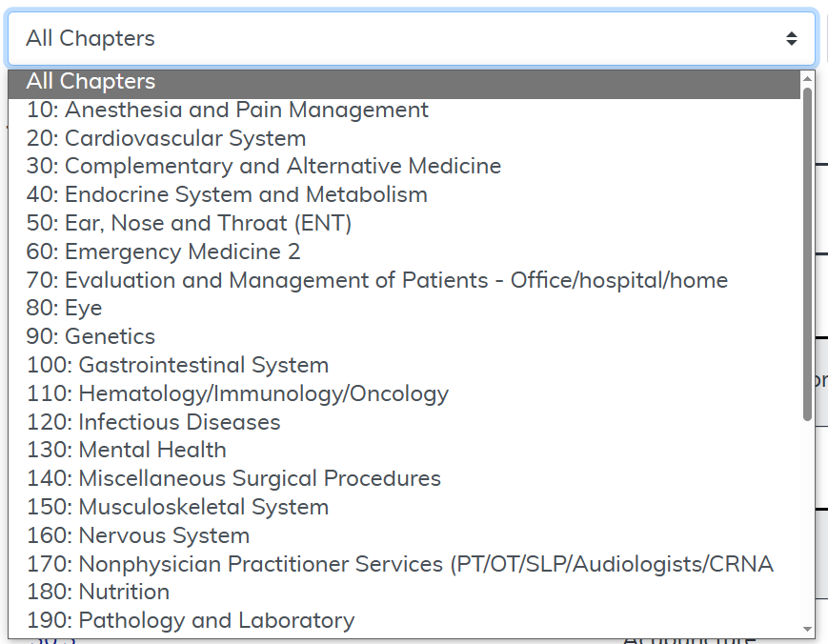Viewport: 828px width, 644px height.
Task: Select highlighted All Chapters option
Action: [91, 83]
